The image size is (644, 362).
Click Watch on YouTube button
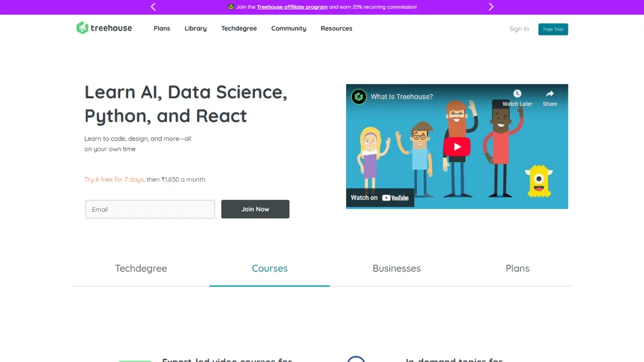[x=380, y=198]
